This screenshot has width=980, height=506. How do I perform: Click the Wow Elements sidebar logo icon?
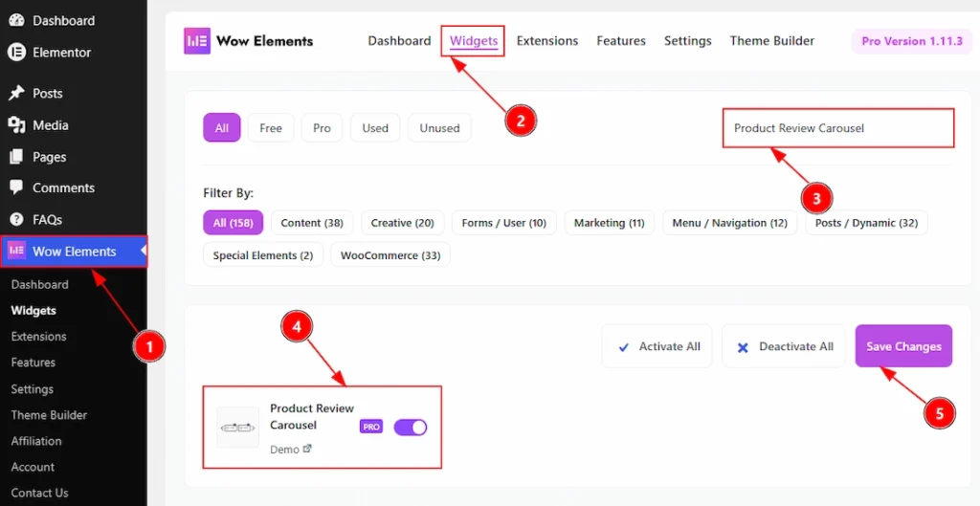point(16,252)
